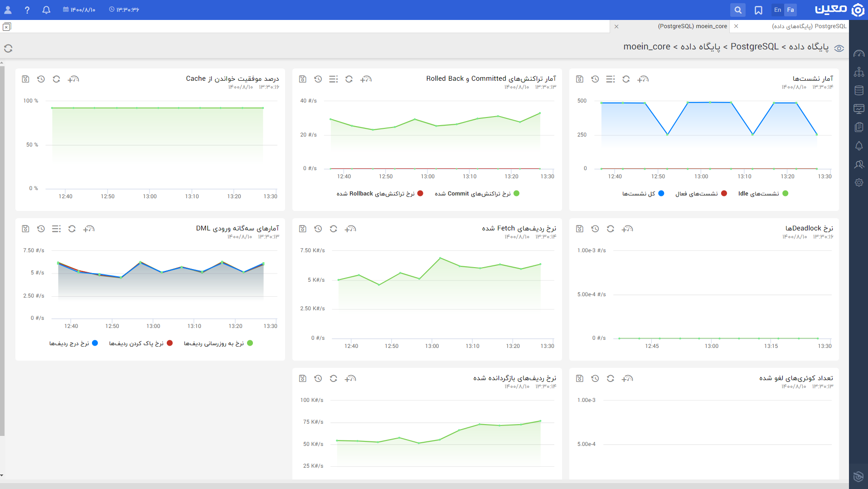868x489 pixels.
Task: Toggle row delete rate red legend
Action: pyautogui.click(x=141, y=343)
